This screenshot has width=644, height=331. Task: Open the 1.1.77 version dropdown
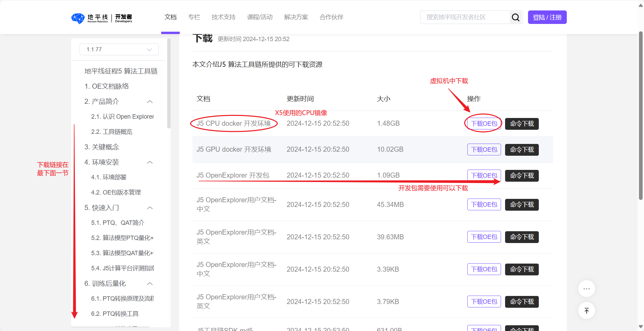pos(119,49)
